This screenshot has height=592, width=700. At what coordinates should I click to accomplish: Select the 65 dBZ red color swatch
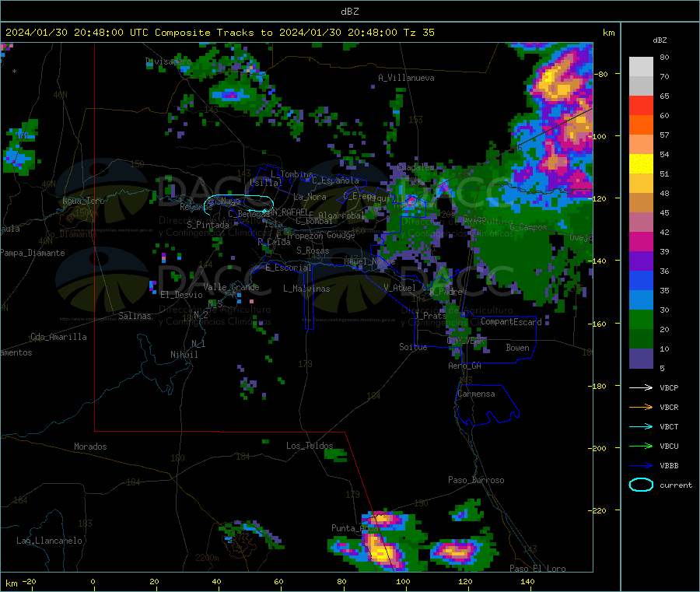pos(641,105)
